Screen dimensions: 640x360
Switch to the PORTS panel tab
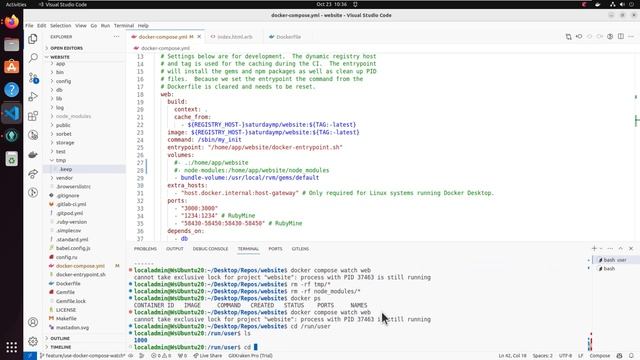[275, 249]
